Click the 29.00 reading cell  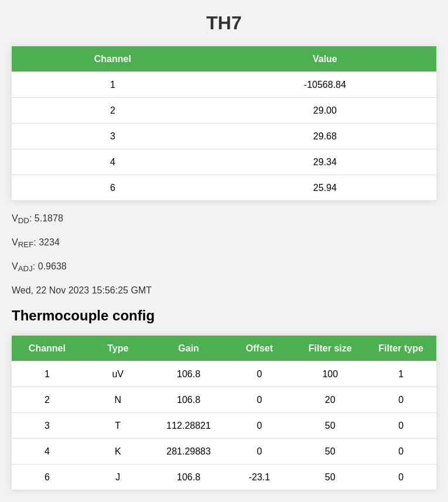click(x=324, y=111)
